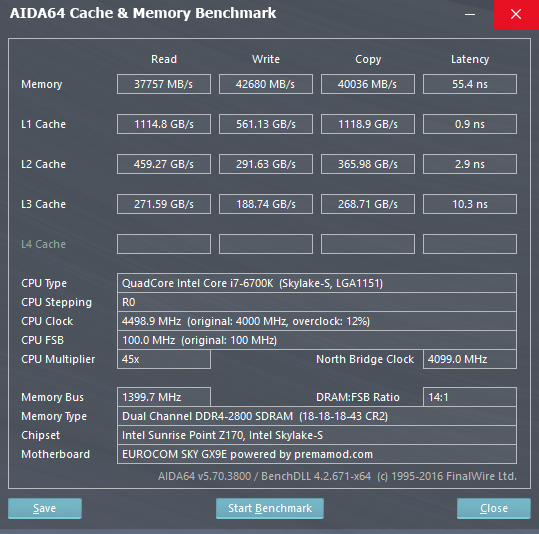
Task: Click the Memory Write result field
Action: pos(266,84)
